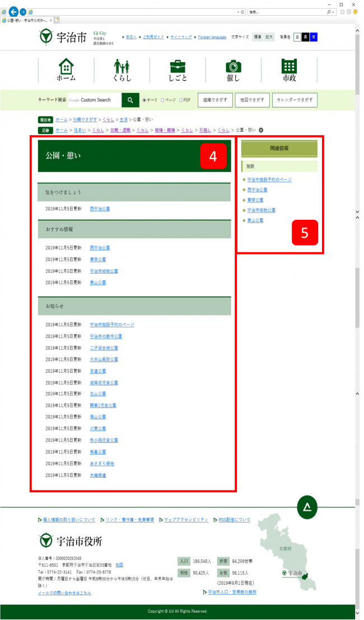Open the 宇治市植物公園 link in related info
This screenshot has width=364, height=620.
(262, 210)
